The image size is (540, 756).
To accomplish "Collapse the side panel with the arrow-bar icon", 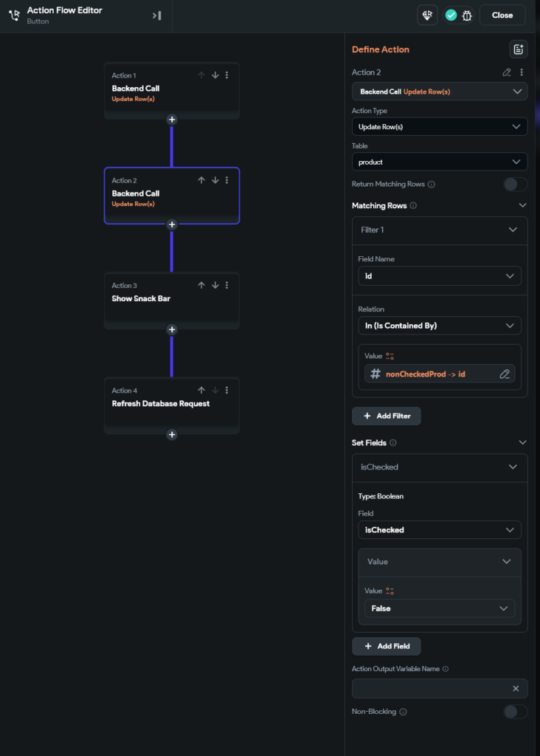I will (x=157, y=16).
